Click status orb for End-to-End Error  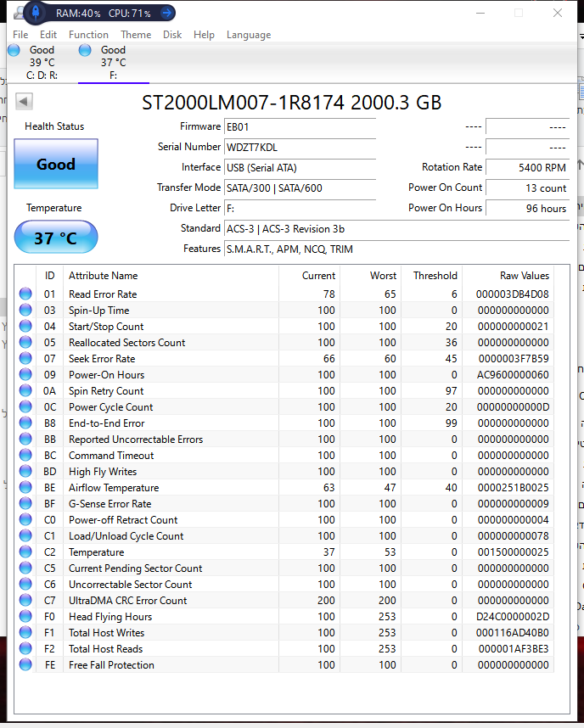(25, 423)
